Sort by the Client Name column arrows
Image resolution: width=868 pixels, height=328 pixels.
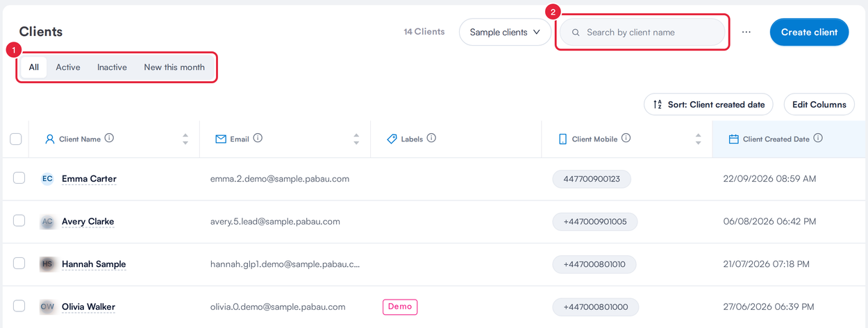[x=185, y=139]
